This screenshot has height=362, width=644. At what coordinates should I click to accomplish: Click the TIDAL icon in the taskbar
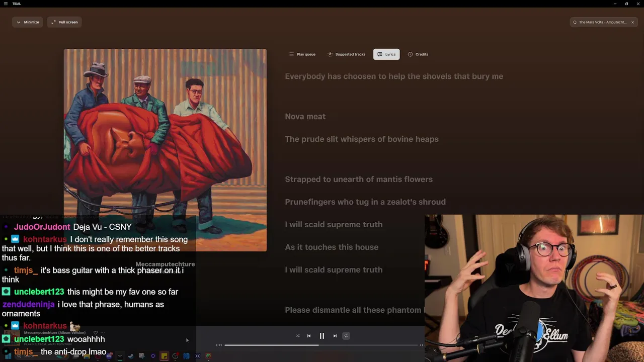[x=120, y=356]
